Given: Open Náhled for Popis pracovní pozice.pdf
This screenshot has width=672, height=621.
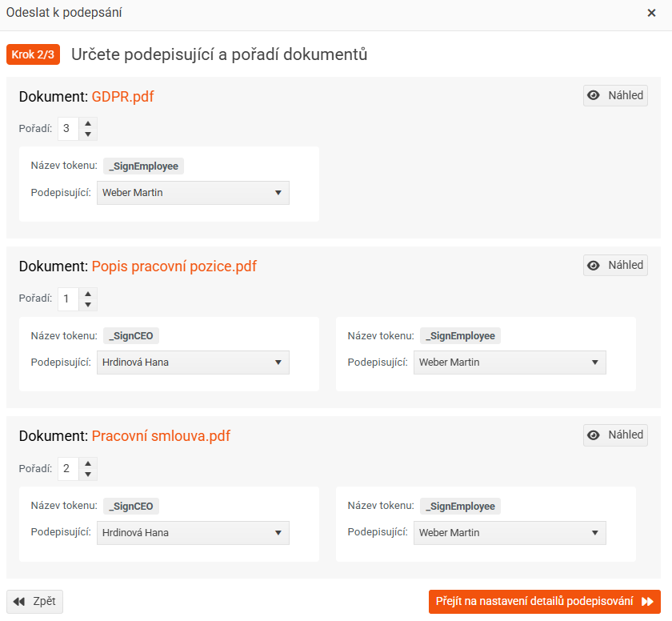Looking at the screenshot, I should click(x=615, y=265).
